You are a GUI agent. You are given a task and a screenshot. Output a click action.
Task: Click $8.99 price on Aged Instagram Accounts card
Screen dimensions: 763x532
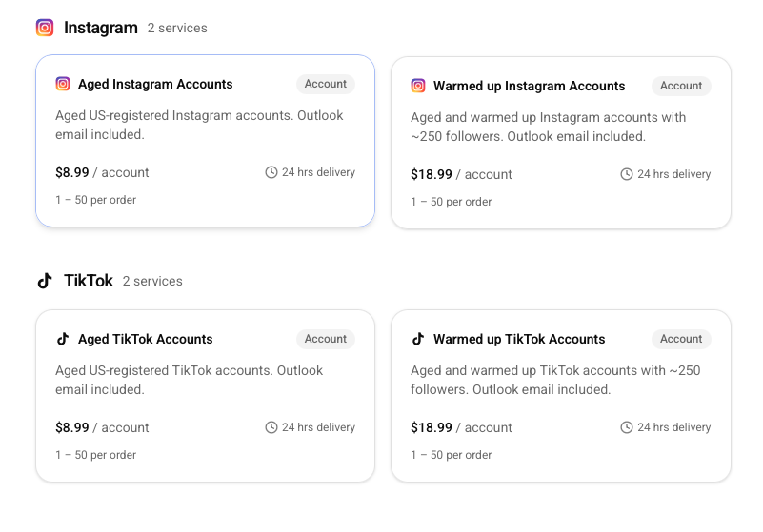click(72, 172)
